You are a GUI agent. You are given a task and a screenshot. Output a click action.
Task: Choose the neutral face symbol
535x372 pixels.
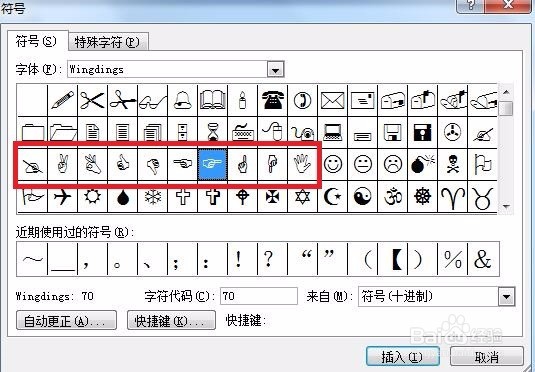pyautogui.click(x=363, y=164)
